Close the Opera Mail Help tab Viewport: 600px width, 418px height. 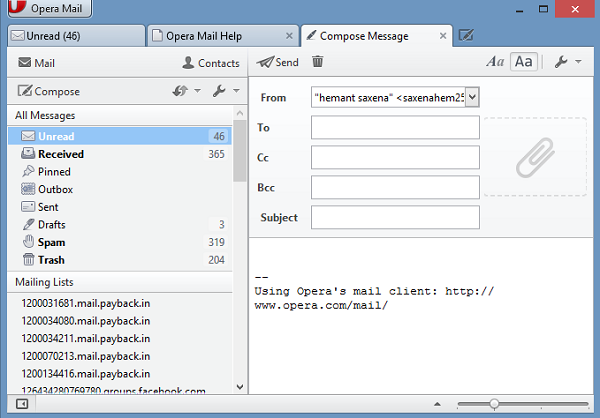(x=289, y=36)
